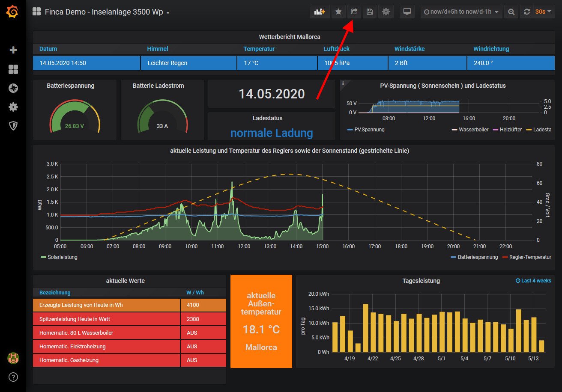Image resolution: width=562 pixels, height=392 pixels.
Task: Open the Create plus menu in sidebar
Action: (13, 50)
